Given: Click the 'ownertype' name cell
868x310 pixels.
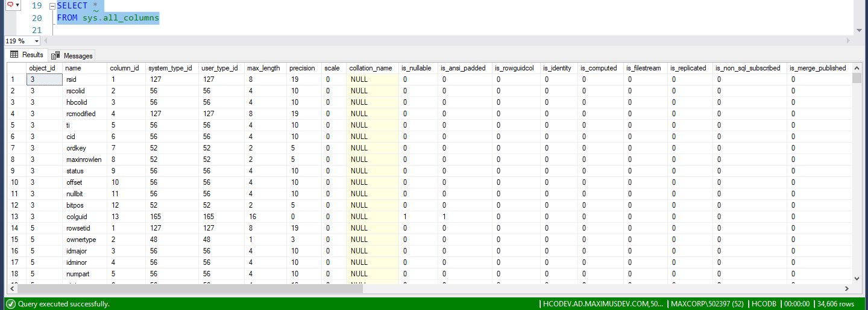Looking at the screenshot, I should 84,240.
